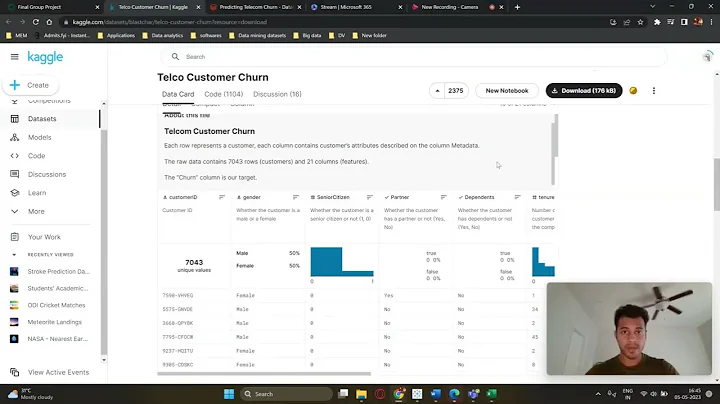
Task: Open a new browser tab
Action: (x=517, y=7)
